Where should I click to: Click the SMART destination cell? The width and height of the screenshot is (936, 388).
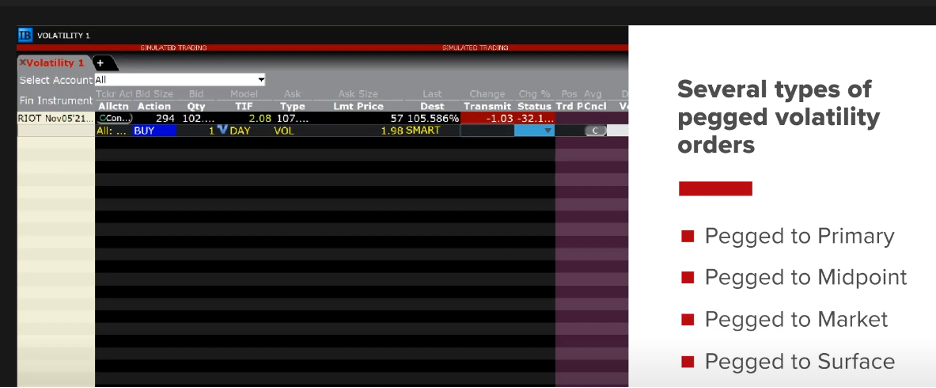(423, 130)
